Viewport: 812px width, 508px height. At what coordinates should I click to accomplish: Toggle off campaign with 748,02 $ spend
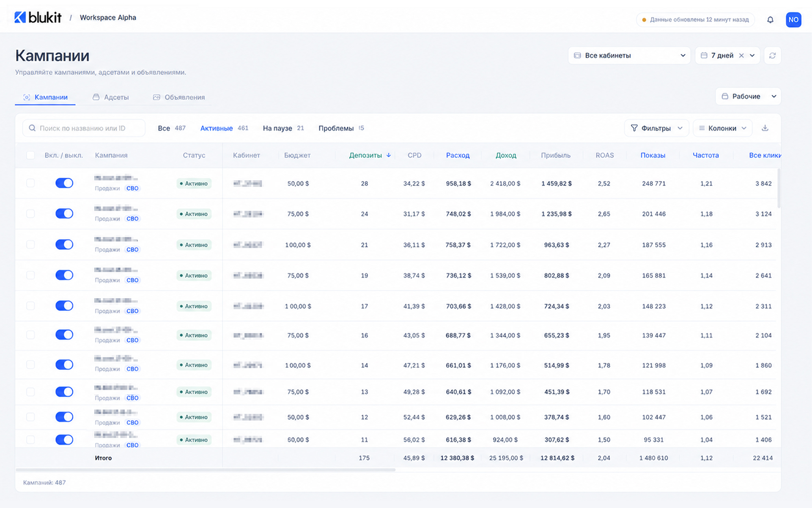pyautogui.click(x=64, y=213)
